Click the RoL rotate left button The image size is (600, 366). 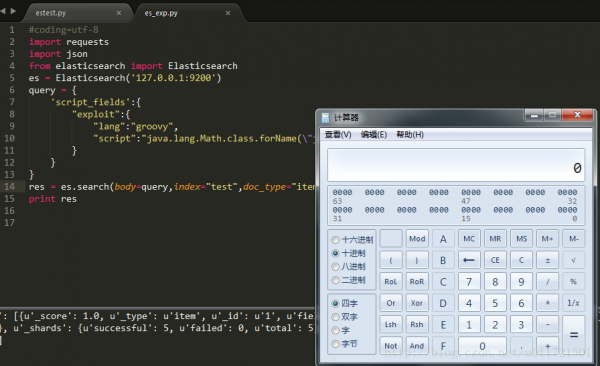[x=391, y=282]
